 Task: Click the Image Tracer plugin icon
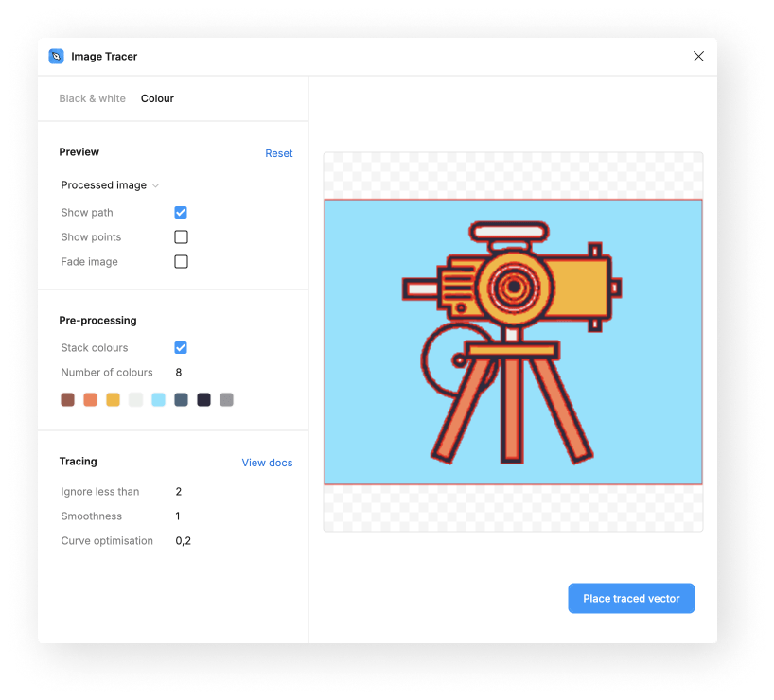(x=58, y=57)
